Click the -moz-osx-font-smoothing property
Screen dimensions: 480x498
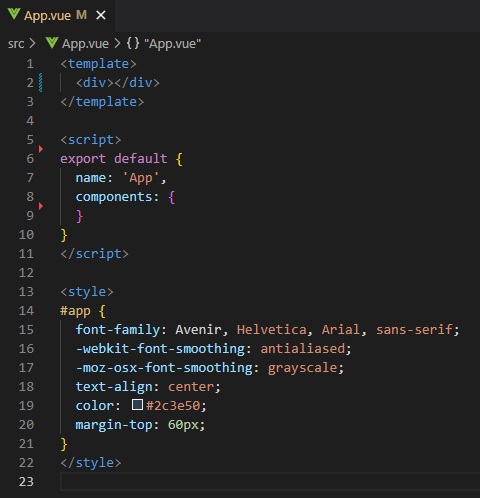point(164,368)
